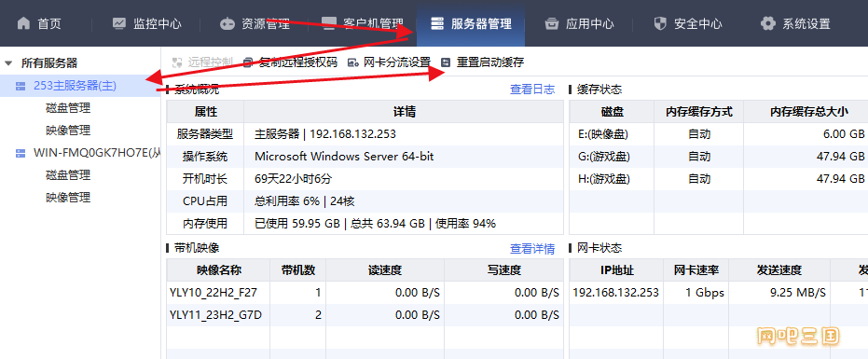Switch to 监控中心 tab
Image resolution: width=868 pixels, height=359 pixels.
pyautogui.click(x=146, y=23)
